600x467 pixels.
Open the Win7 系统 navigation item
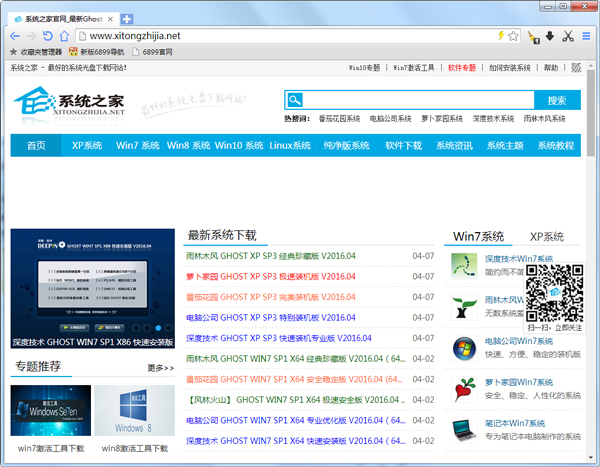(138, 145)
